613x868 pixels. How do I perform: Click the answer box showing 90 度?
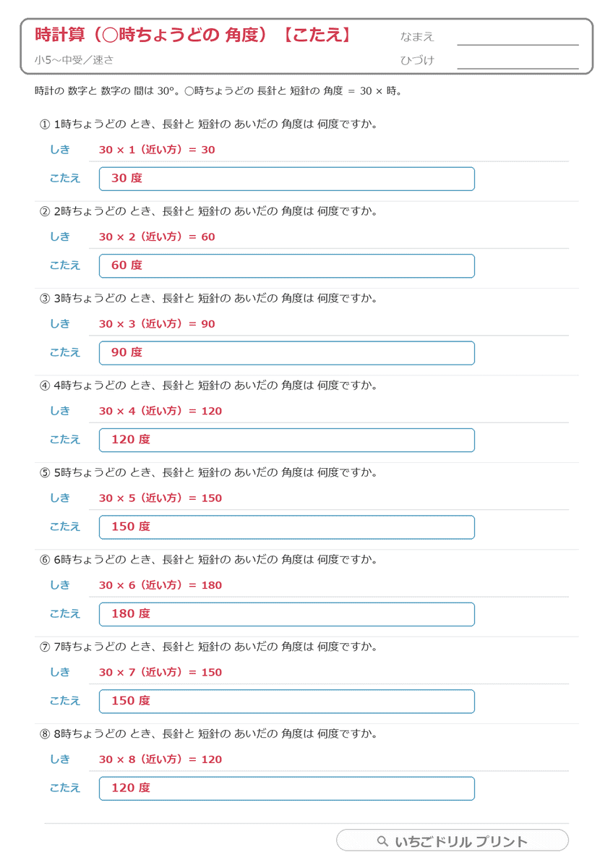[287, 353]
